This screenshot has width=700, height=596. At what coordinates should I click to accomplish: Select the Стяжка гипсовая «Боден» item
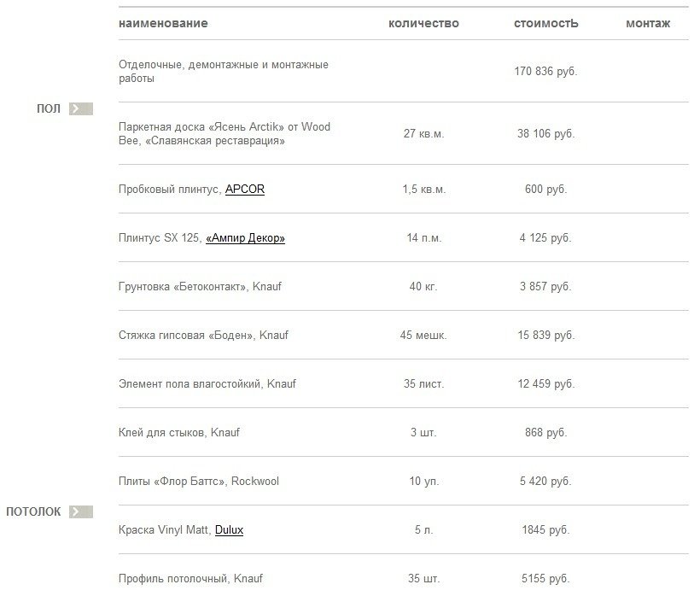pyautogui.click(x=203, y=336)
